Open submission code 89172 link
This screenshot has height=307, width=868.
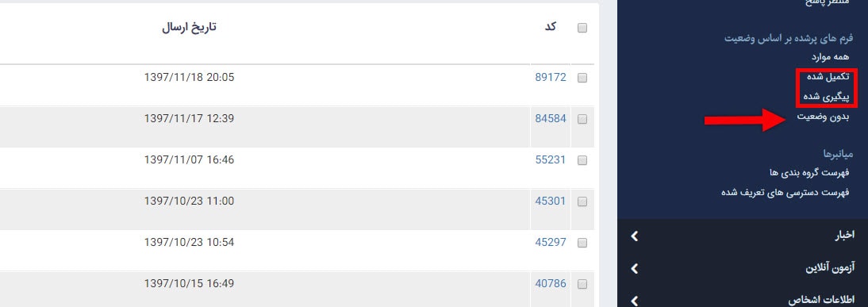551,78
